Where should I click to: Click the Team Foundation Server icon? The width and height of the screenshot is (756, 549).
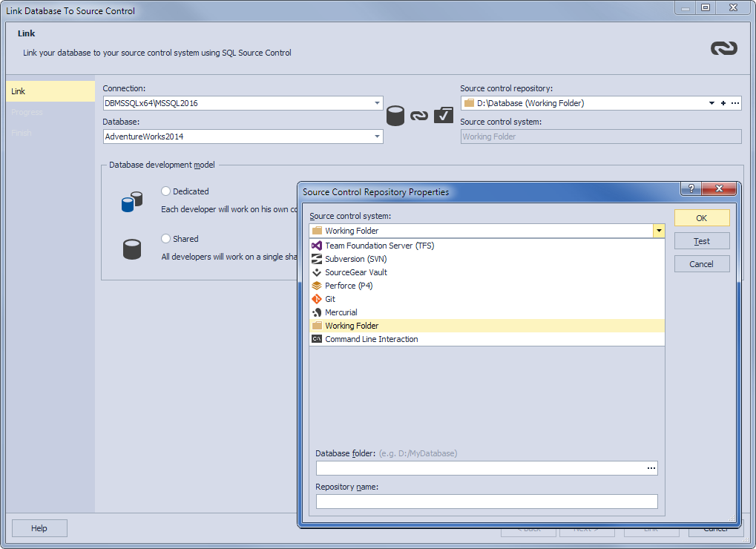(x=316, y=246)
